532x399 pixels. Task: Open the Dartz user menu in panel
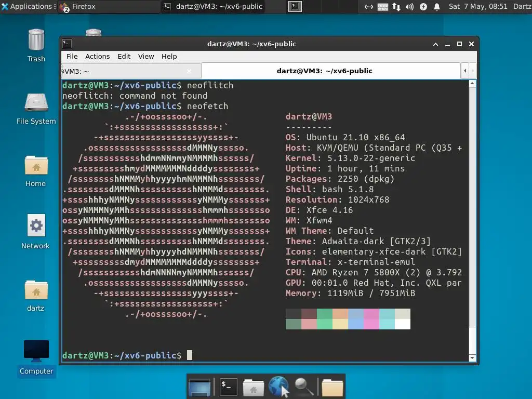522,6
